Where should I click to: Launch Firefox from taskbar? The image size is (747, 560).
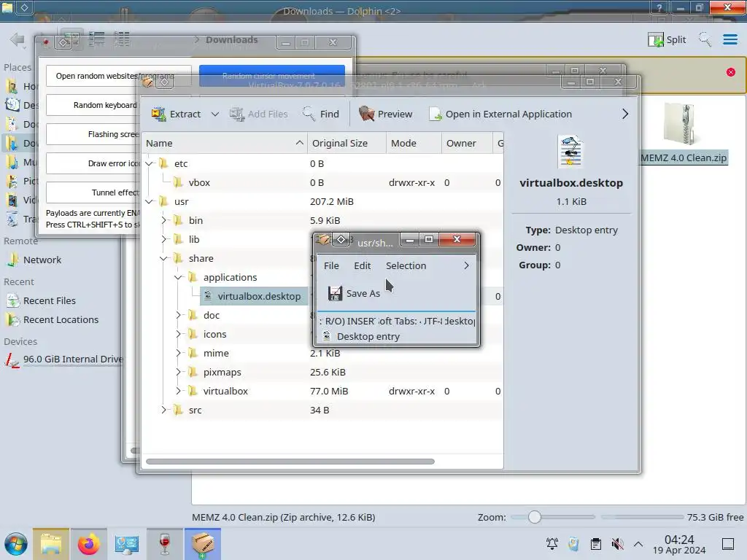coord(88,544)
